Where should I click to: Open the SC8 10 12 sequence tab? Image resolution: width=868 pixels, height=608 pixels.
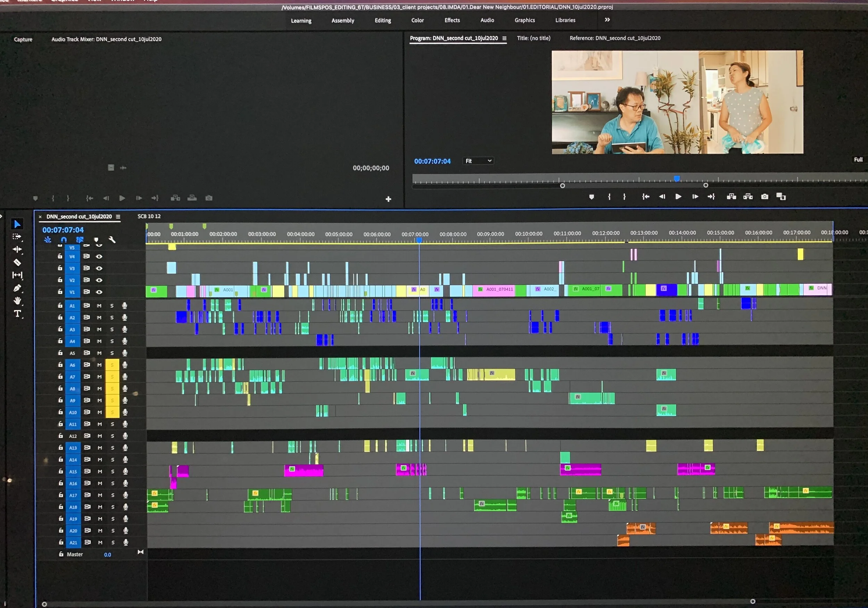[149, 216]
